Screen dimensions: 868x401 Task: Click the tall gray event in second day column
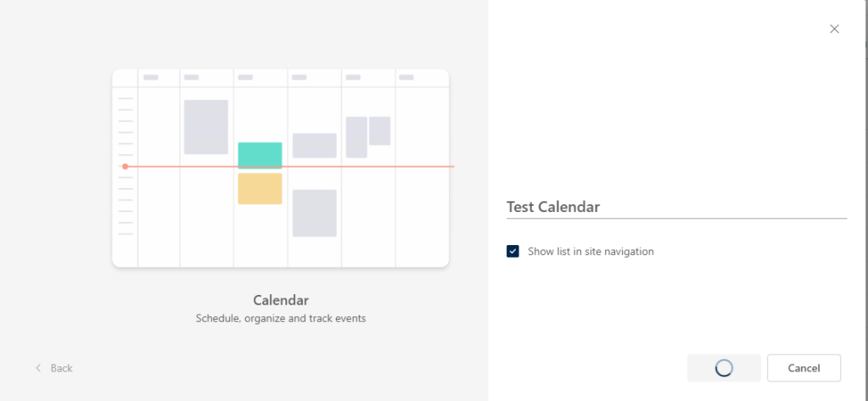click(206, 127)
